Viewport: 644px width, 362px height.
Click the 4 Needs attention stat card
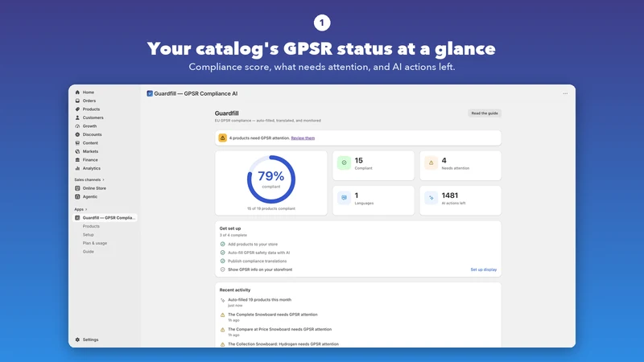coord(460,166)
